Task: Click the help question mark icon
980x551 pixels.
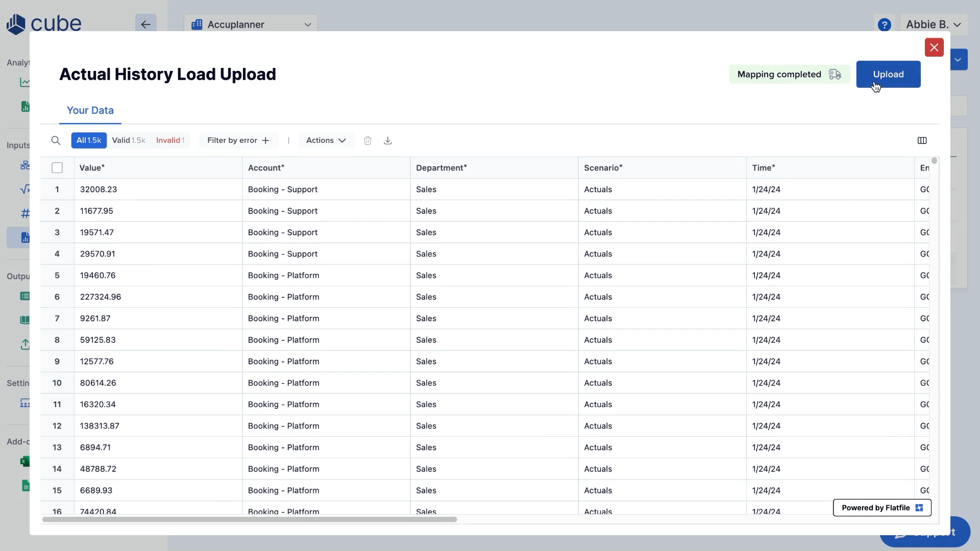Action: pyautogui.click(x=885, y=24)
